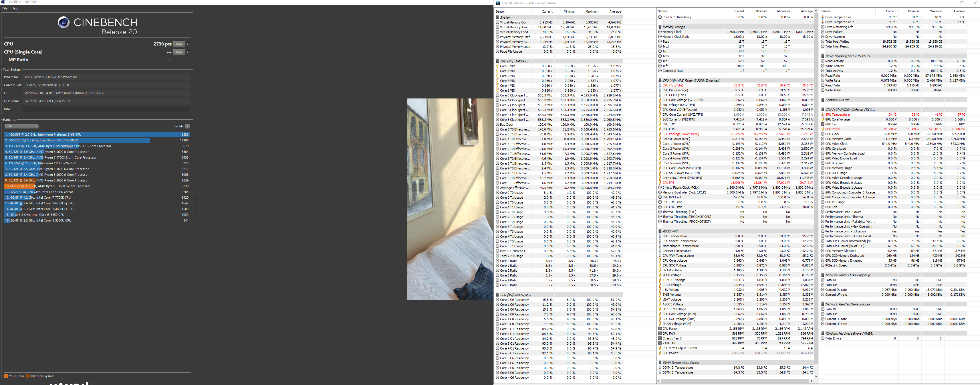
Task: Toggle the CPU (Single Core) test checkbox
Action: tap(189, 52)
